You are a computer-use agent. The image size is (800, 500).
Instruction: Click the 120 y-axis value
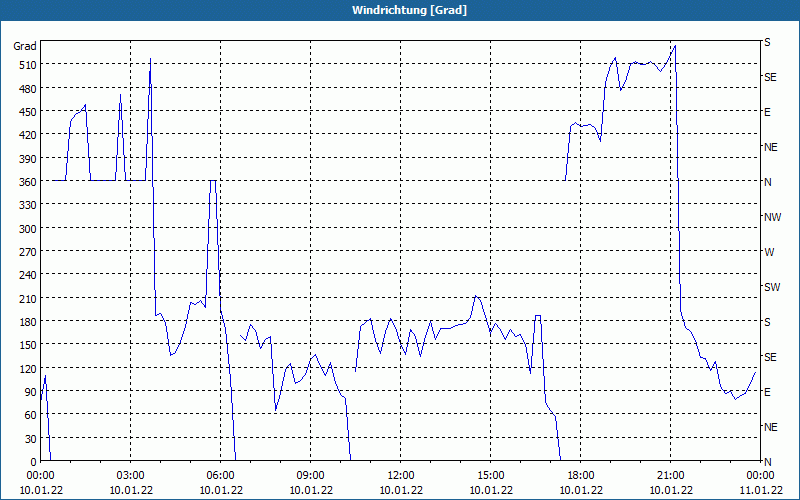(x=28, y=369)
